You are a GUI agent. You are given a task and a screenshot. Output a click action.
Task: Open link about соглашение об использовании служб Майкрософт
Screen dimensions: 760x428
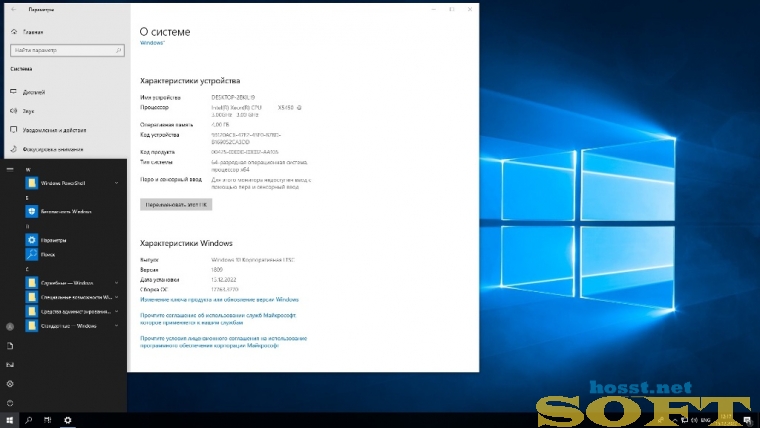tap(218, 318)
